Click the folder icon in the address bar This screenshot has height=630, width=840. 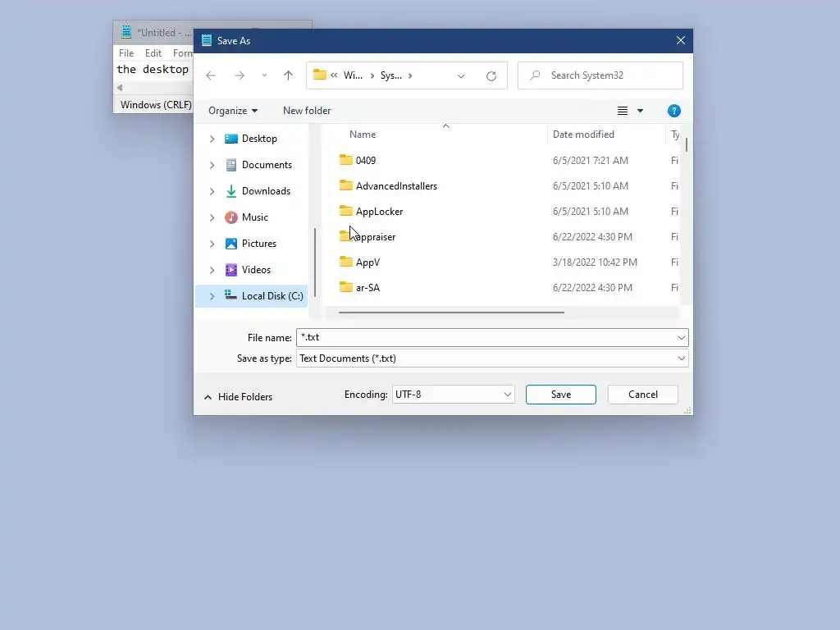(x=320, y=75)
